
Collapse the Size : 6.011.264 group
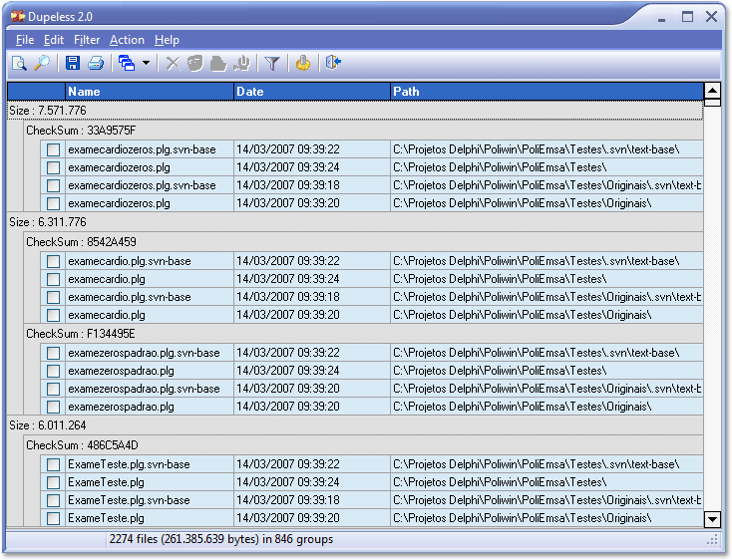point(355,425)
